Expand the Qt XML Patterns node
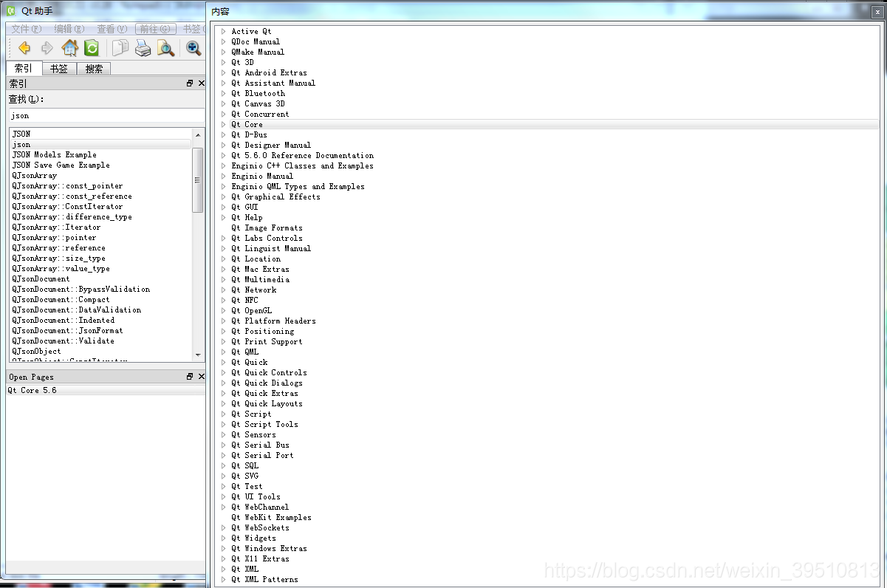The height and width of the screenshot is (588, 887). (x=223, y=579)
